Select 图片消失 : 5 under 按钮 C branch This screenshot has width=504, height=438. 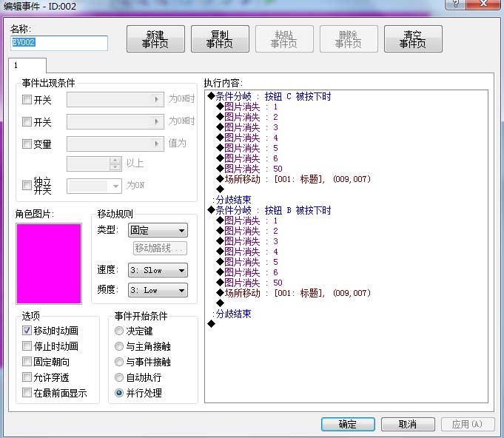[247, 148]
